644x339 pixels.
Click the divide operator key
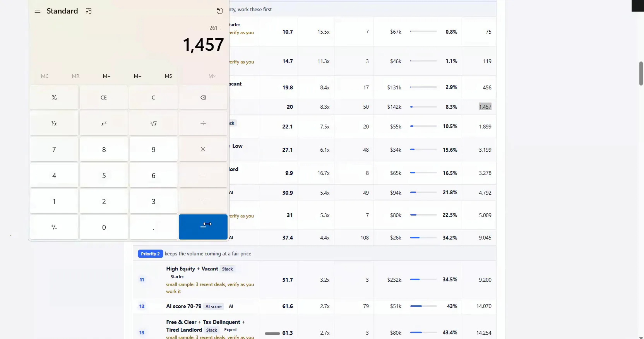(203, 123)
